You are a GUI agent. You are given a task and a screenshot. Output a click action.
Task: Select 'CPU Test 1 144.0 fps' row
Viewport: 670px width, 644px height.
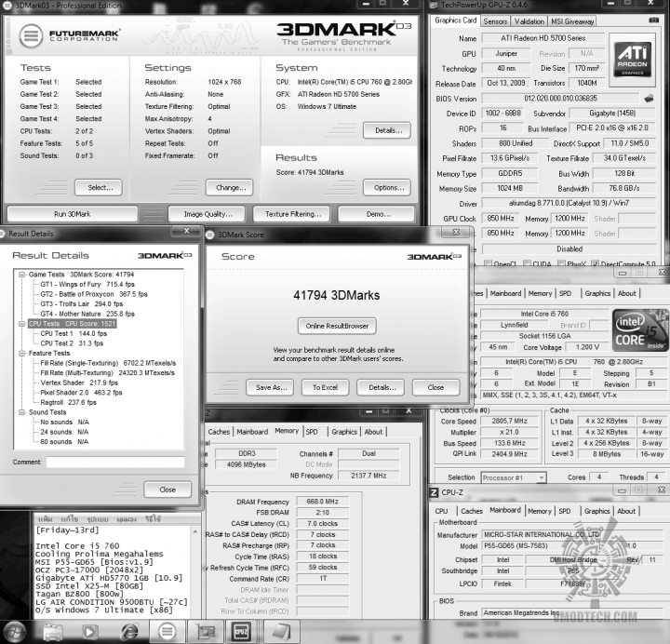tap(74, 333)
